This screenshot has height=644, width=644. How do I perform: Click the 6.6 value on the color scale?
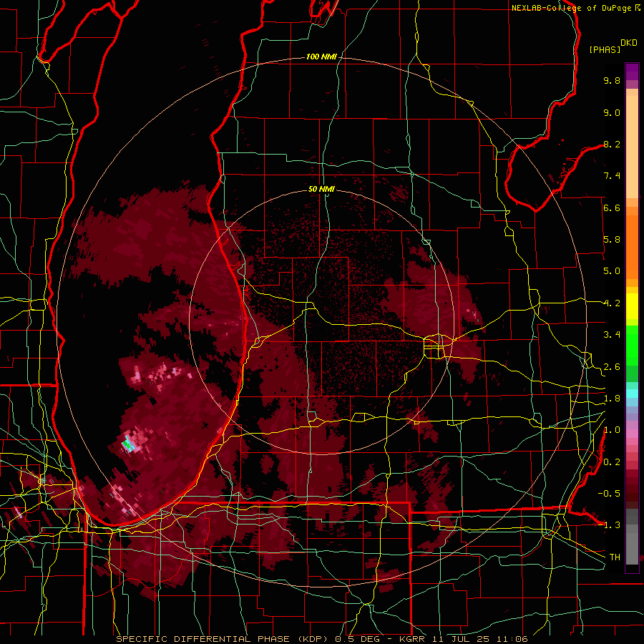coord(612,208)
